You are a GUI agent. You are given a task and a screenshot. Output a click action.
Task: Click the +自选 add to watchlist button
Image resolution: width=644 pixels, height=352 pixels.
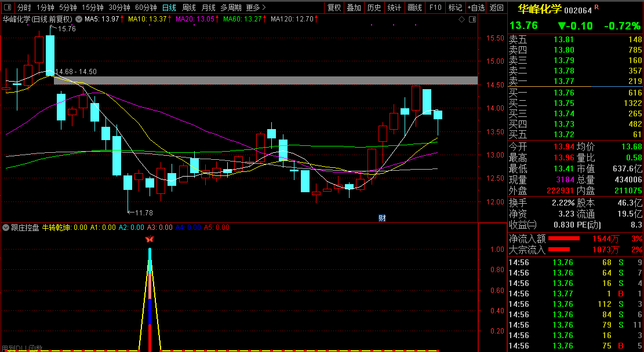tap(475, 8)
